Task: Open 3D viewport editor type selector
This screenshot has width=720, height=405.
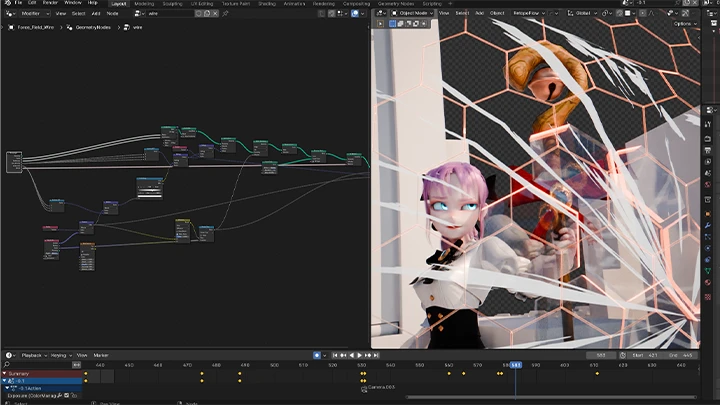Action: 382,13
